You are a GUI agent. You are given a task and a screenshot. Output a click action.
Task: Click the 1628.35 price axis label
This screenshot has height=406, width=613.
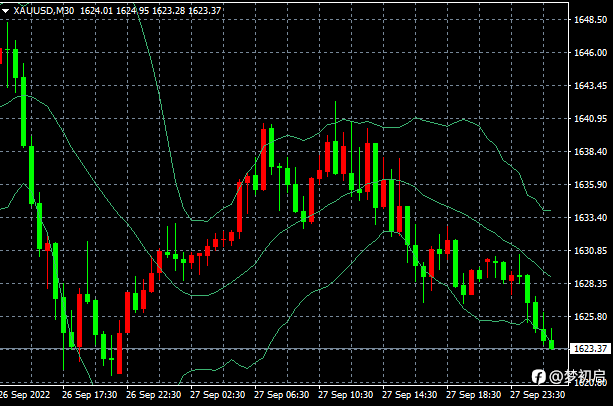pos(590,283)
